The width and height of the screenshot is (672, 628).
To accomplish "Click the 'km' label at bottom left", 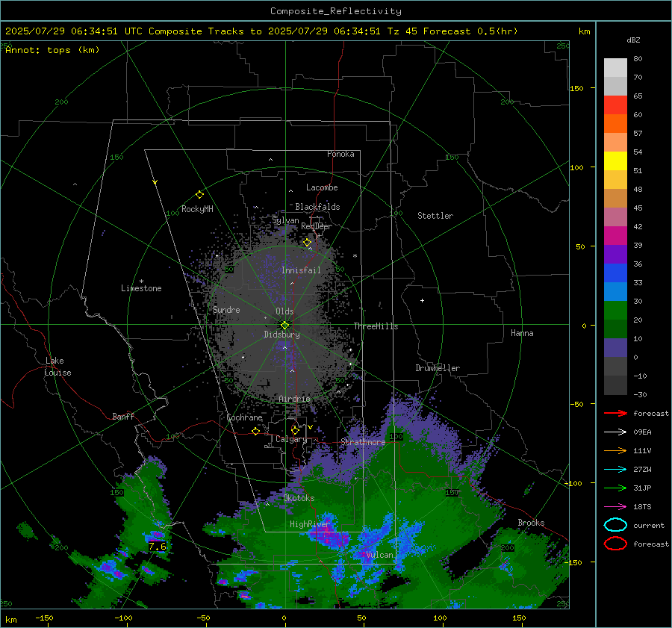I will click(x=10, y=620).
